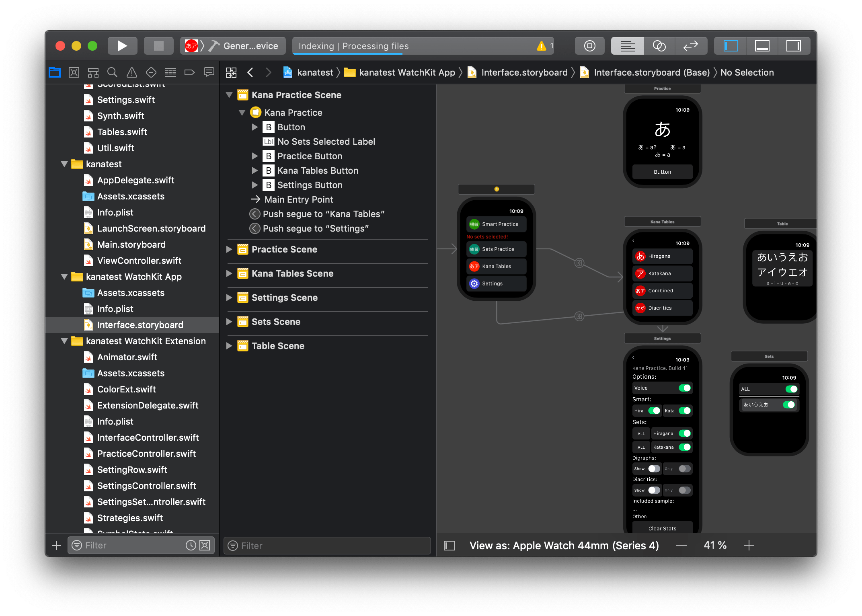Click the related items grid icon
862x616 pixels.
[x=231, y=72]
